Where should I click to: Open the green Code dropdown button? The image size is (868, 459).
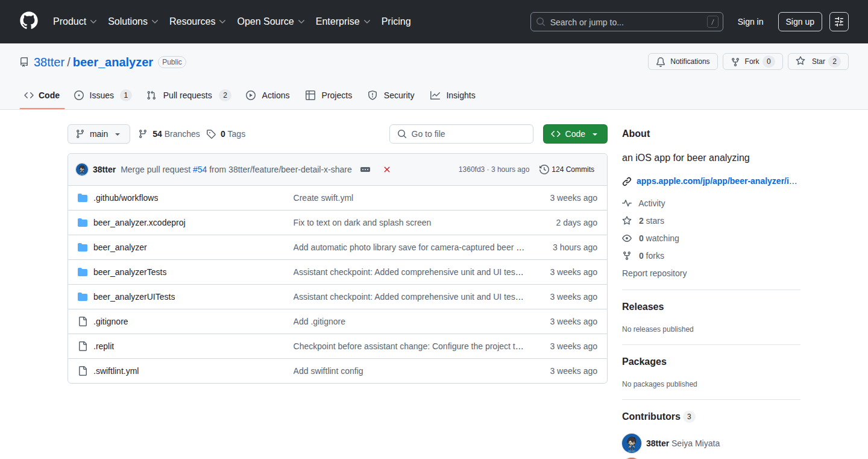tap(575, 134)
